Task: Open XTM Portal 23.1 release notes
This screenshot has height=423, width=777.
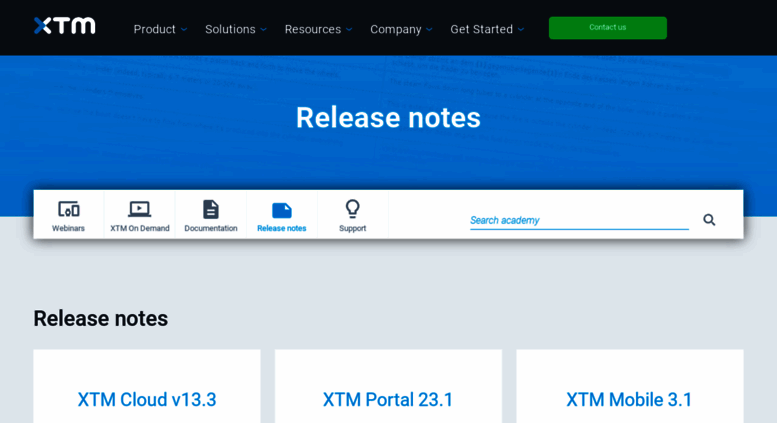Action: (388, 400)
